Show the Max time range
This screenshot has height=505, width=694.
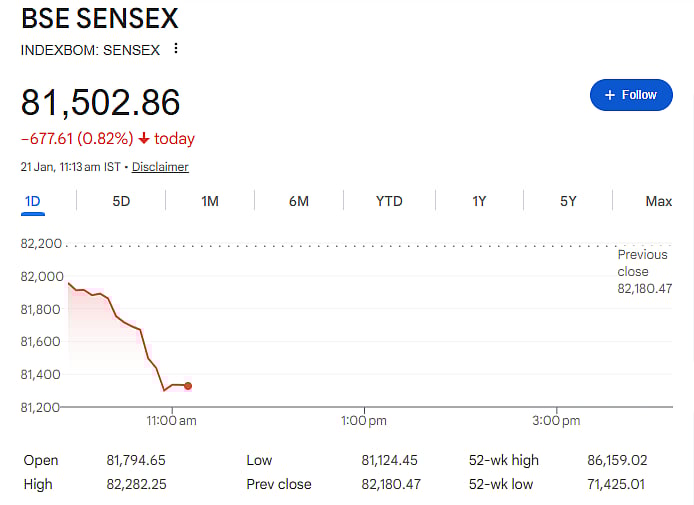coord(658,201)
